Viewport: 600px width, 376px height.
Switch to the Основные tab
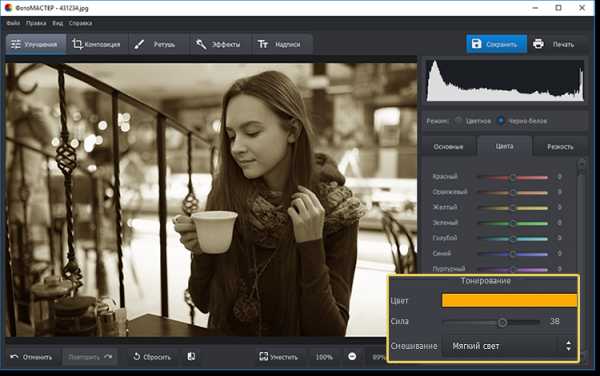pyautogui.click(x=448, y=147)
